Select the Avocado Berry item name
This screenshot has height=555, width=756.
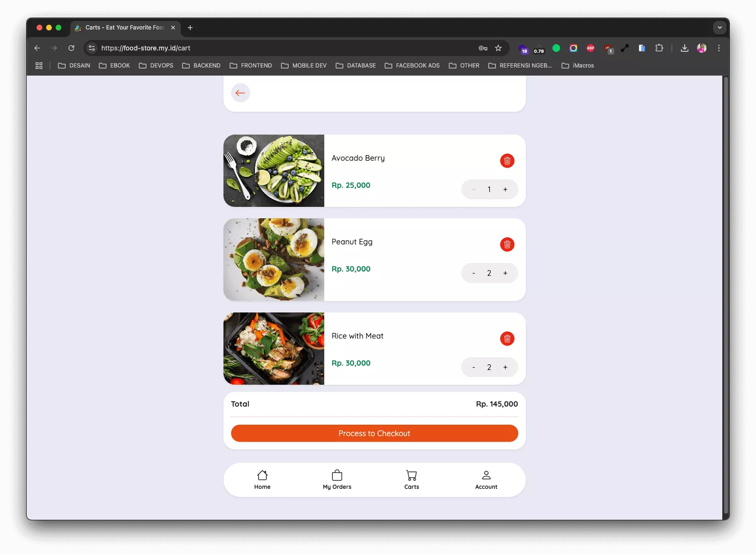358,158
